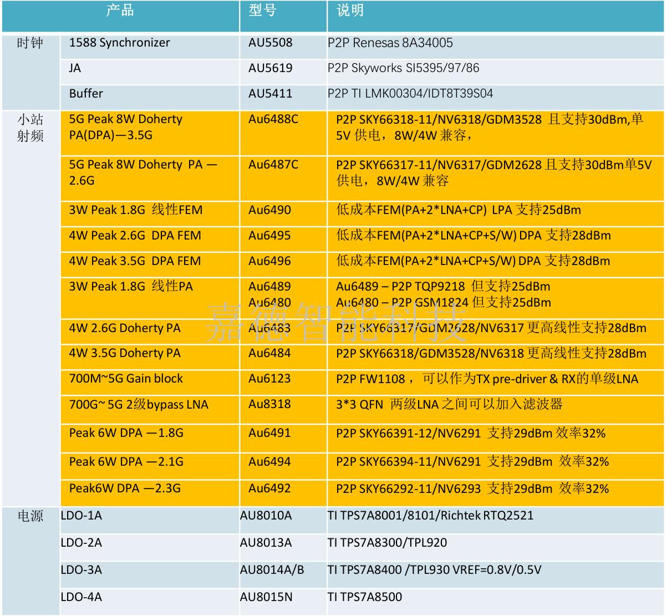Click model number Au8318

269,404
